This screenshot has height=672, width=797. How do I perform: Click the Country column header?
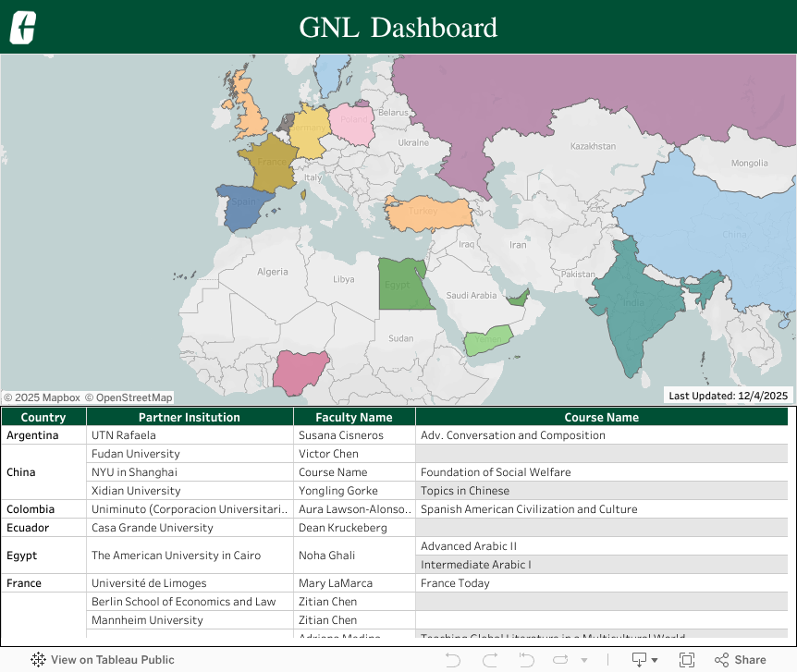pos(43,416)
